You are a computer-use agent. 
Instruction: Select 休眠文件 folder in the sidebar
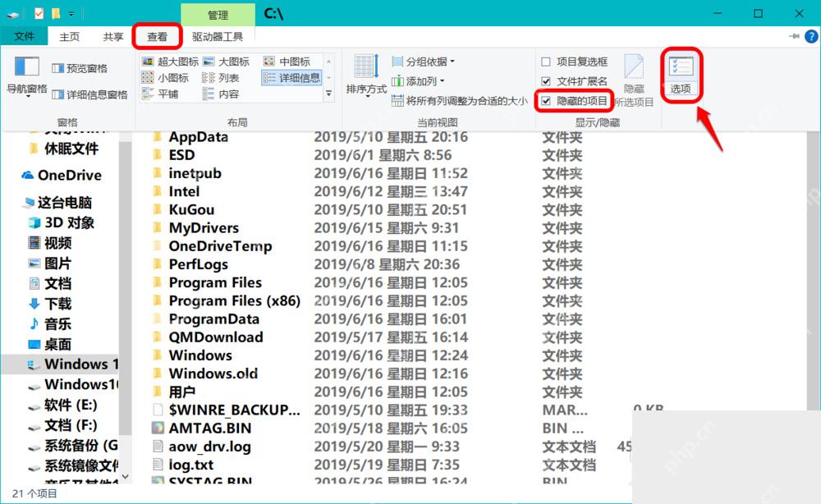coord(63,149)
